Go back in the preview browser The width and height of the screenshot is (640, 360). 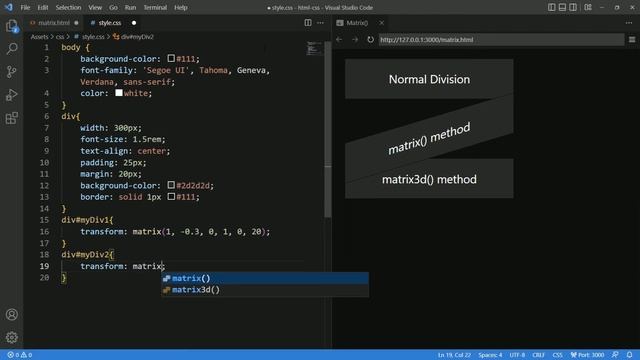tap(339, 40)
